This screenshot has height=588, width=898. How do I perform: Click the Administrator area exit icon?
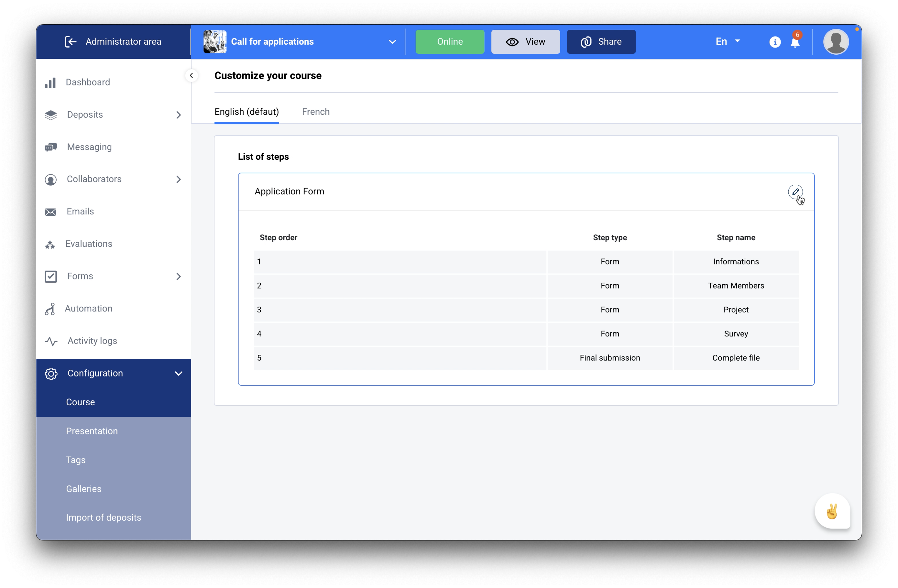[71, 41]
